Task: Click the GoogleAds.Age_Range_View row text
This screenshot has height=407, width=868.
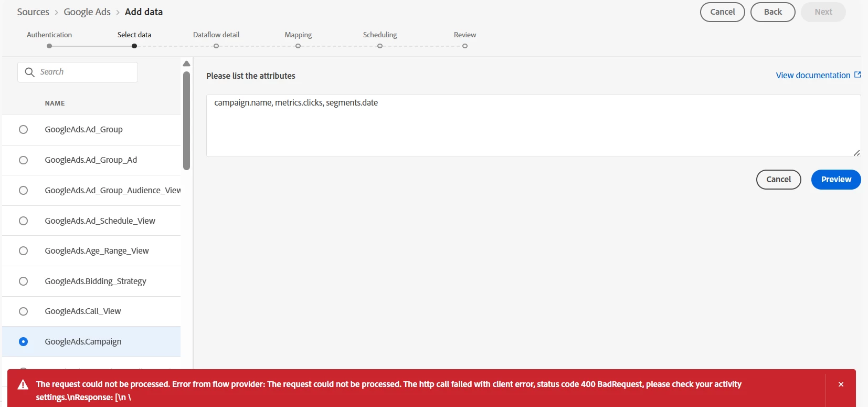Action: [x=97, y=251]
